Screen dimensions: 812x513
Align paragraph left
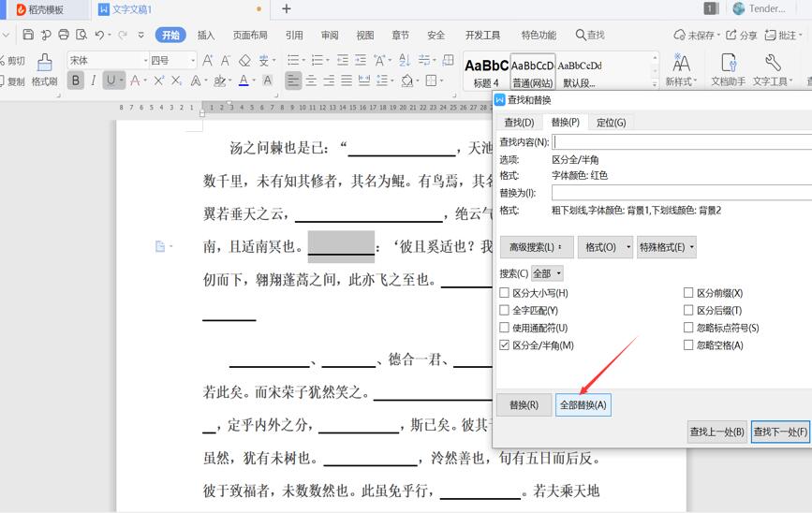tap(293, 81)
